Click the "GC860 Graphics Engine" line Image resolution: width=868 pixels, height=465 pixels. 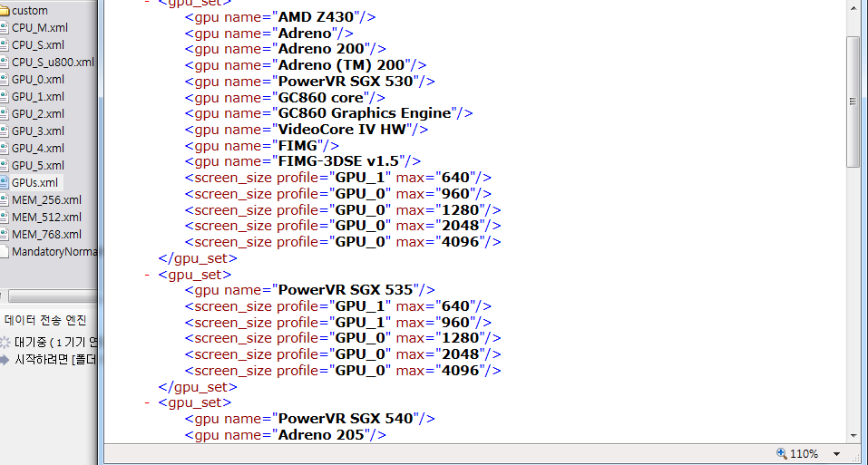click(x=329, y=113)
